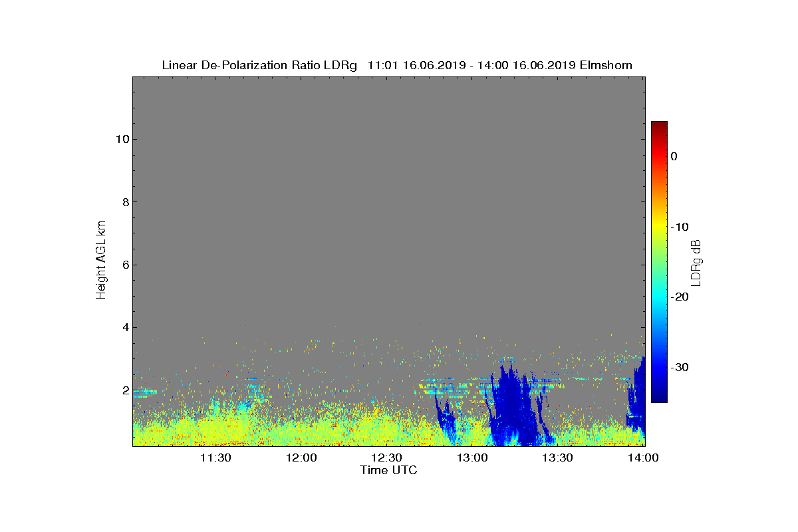Click the 'Time UTC' axis label
This screenshot has width=798, height=532.
[389, 470]
